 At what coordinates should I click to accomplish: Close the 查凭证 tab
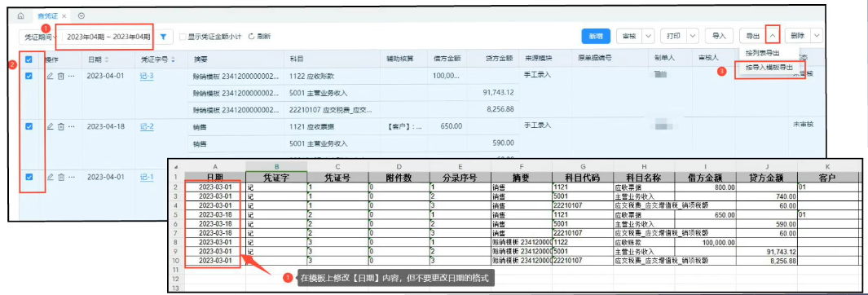64,17
